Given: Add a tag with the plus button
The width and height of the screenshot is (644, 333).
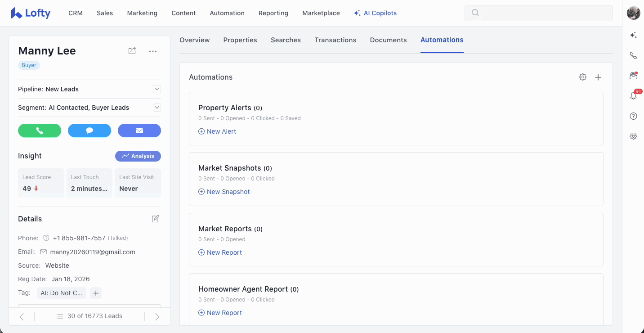Looking at the screenshot, I should (96, 293).
